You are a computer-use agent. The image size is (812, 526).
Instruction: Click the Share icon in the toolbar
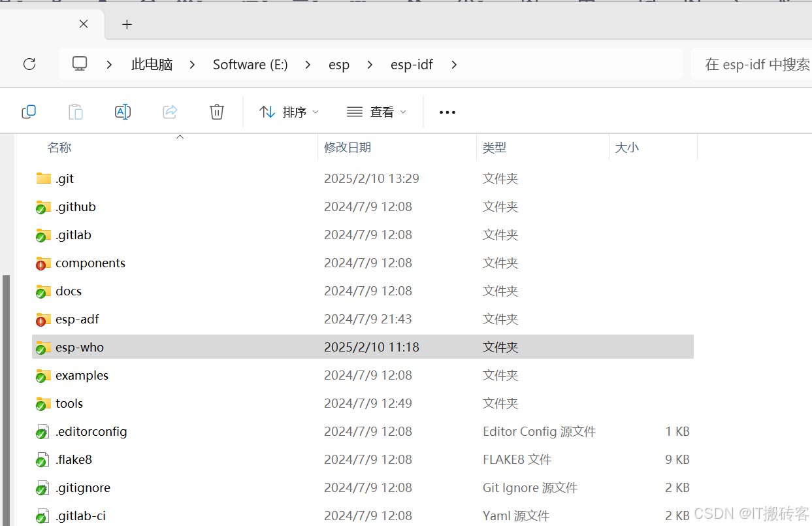(170, 111)
